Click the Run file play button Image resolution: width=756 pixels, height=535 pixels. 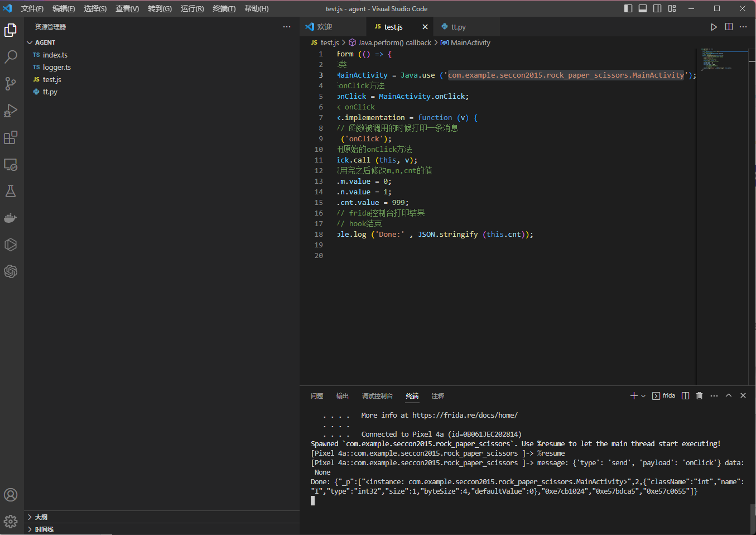click(714, 27)
